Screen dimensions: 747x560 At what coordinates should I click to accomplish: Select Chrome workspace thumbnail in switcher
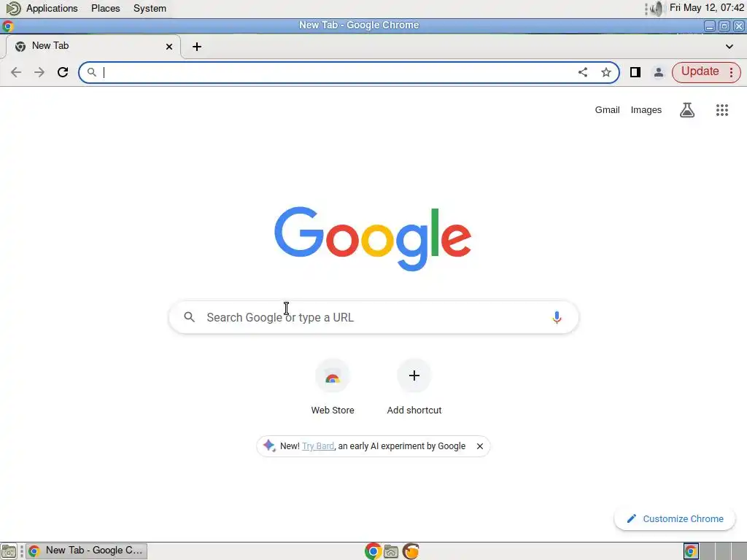point(691,551)
